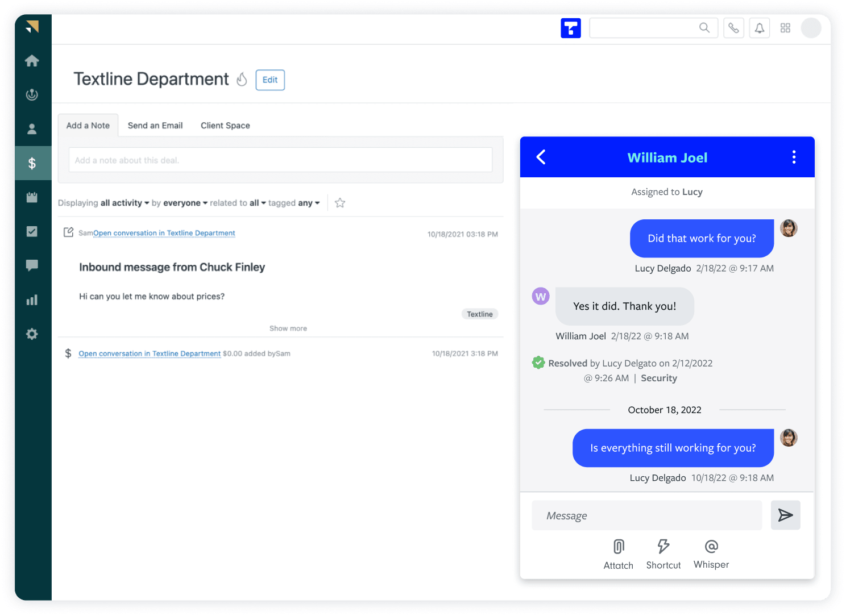The image size is (846, 616).
Task: Click the Textline Department title
Action: pos(151,79)
